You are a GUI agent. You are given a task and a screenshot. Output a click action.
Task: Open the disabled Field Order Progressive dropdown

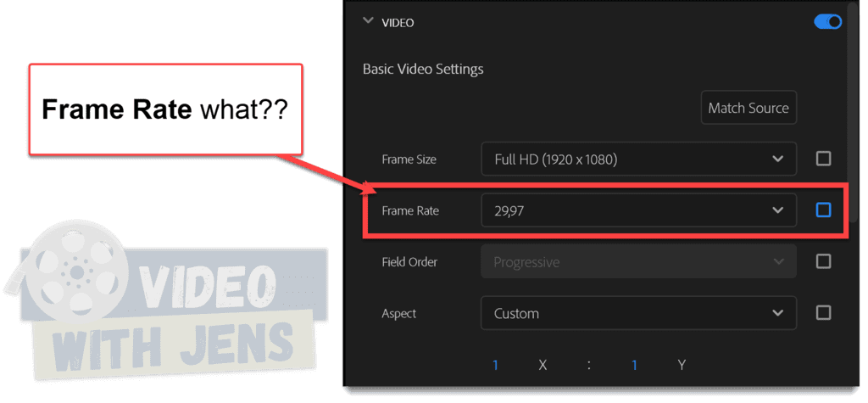click(x=638, y=261)
